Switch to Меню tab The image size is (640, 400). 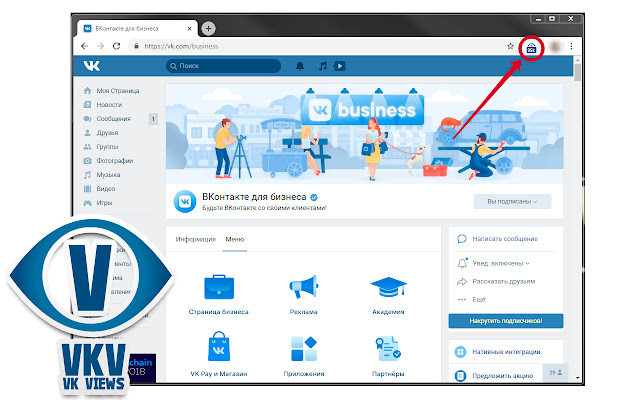235,239
